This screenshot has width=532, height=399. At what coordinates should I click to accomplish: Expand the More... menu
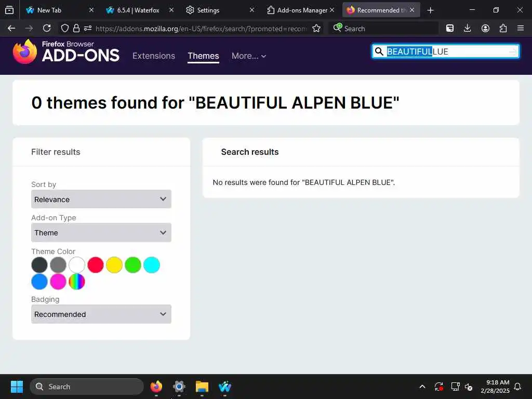249,56
